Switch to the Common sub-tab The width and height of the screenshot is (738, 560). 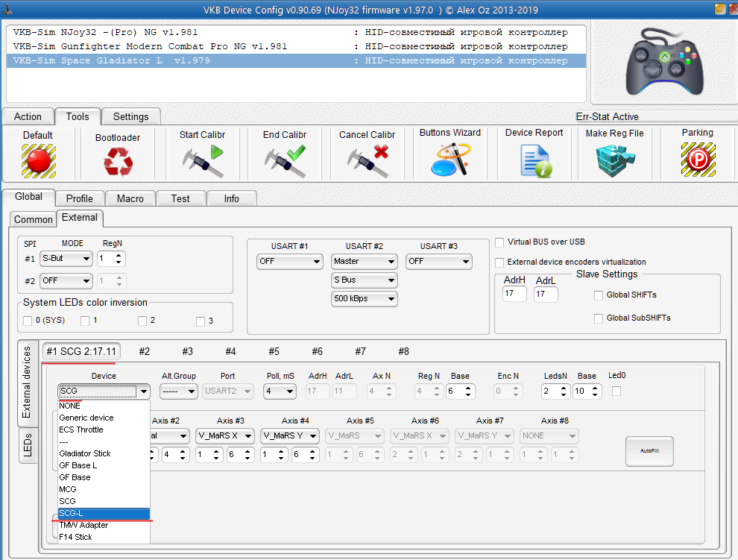[x=33, y=219]
